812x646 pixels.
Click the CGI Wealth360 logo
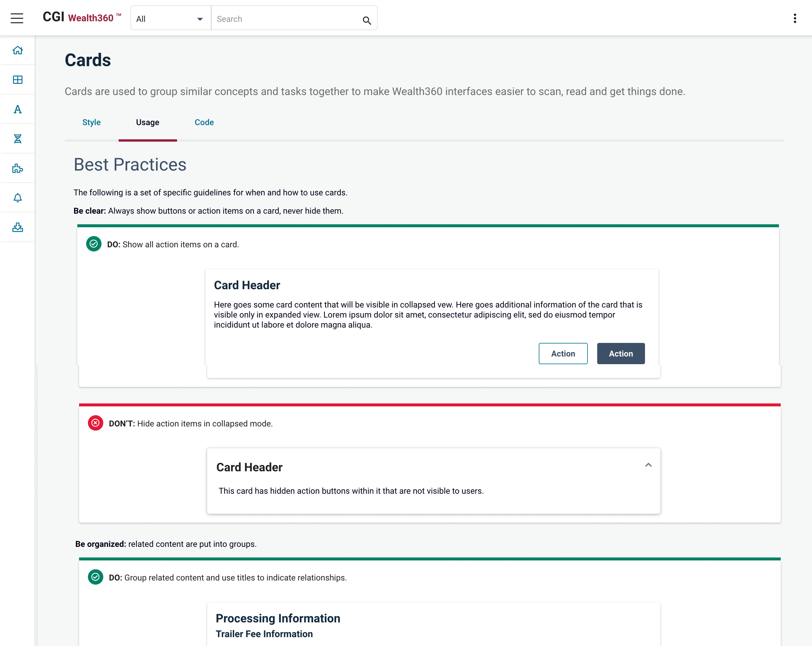[x=82, y=17]
